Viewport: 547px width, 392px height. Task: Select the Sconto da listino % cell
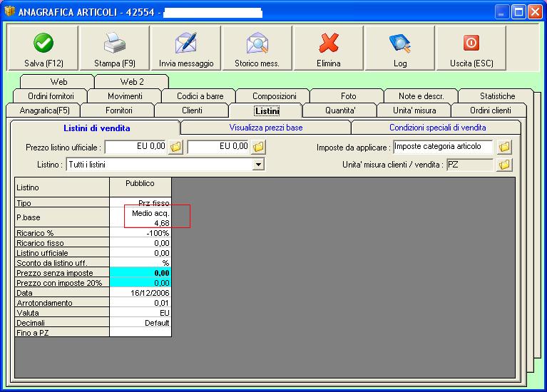point(140,262)
